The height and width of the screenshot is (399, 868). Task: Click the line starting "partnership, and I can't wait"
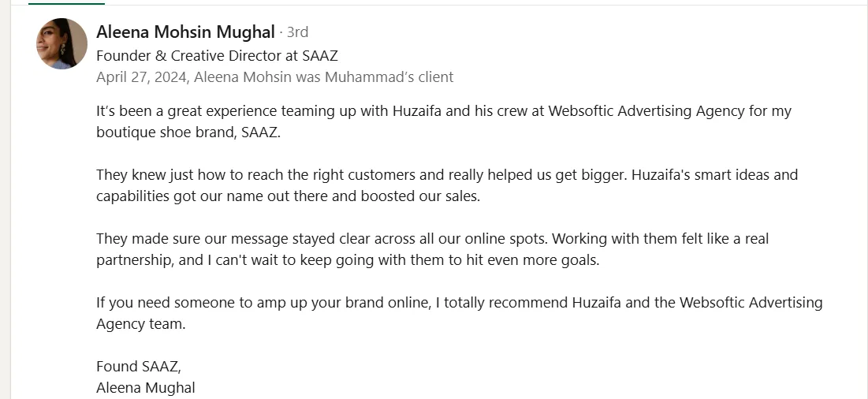(x=348, y=260)
